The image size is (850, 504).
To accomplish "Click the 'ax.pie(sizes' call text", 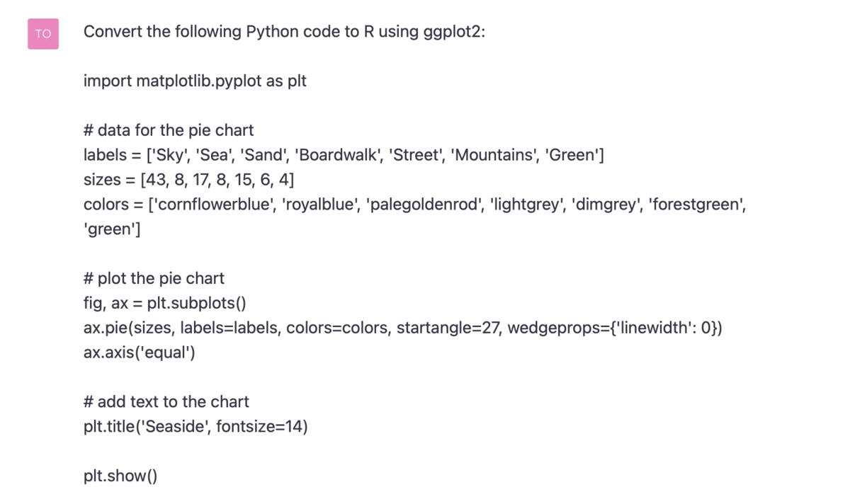I will point(129,328).
